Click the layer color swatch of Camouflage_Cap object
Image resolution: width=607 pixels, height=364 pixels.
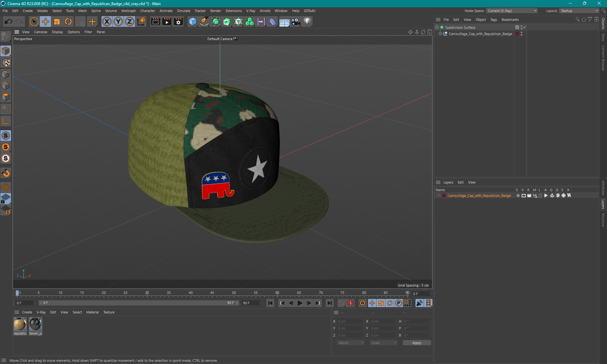(x=517, y=34)
